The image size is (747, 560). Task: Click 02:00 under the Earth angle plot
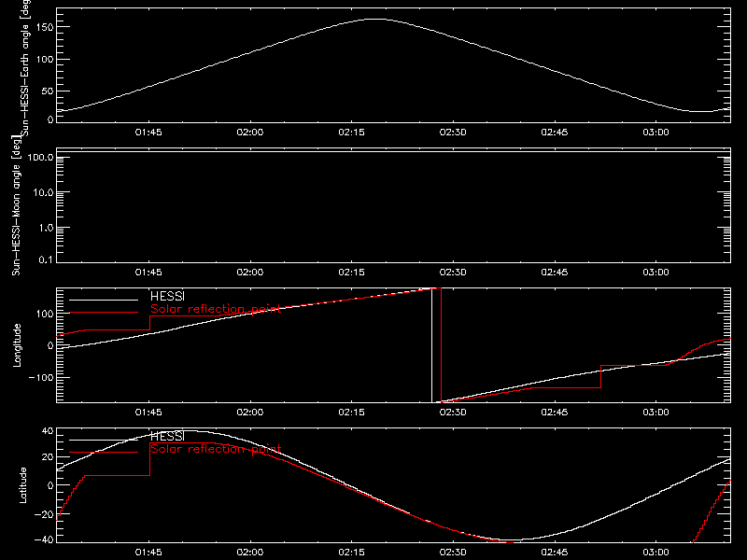tap(250, 132)
